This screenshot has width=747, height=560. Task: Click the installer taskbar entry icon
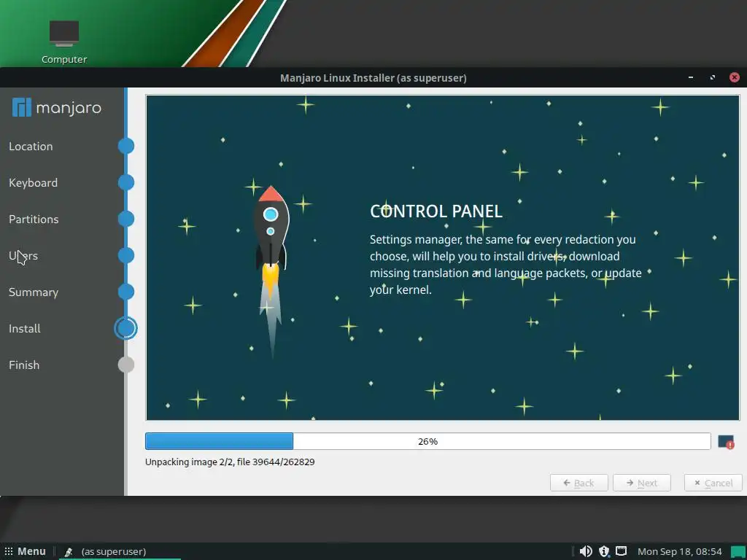click(x=68, y=552)
